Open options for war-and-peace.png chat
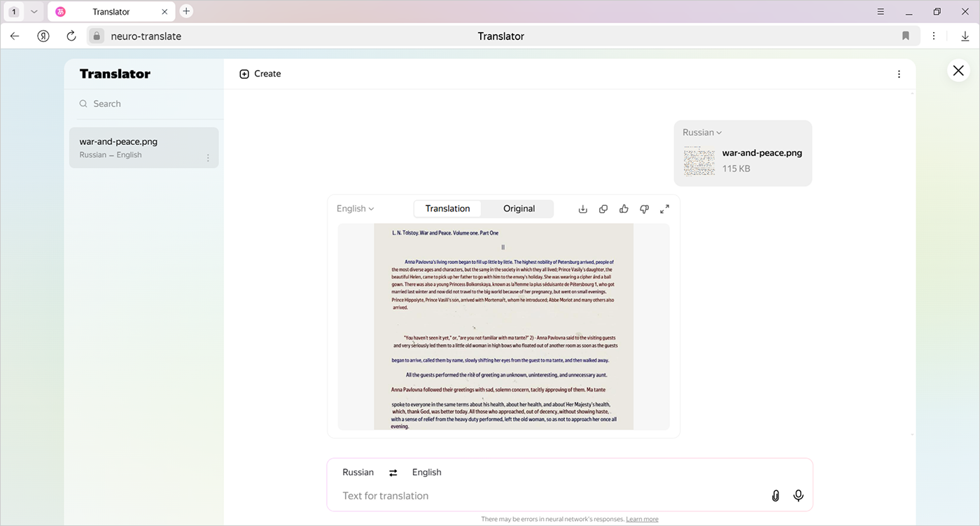980x526 pixels. (208, 158)
